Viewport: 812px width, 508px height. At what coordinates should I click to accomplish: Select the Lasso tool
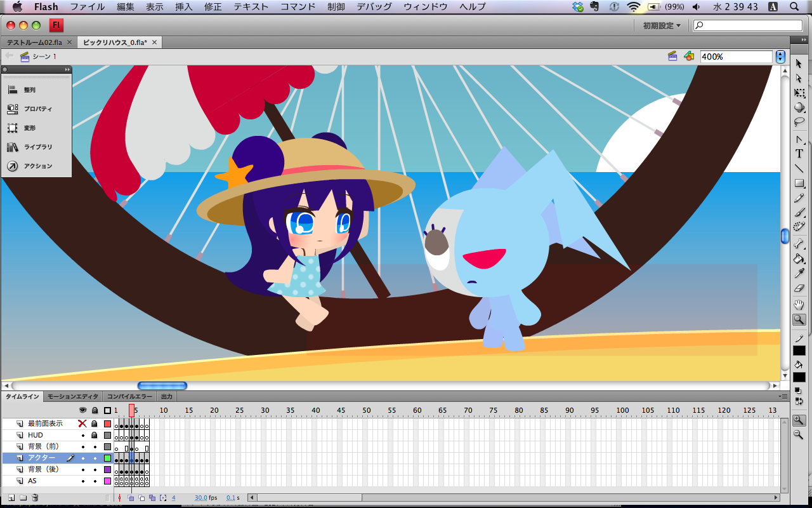tap(799, 122)
